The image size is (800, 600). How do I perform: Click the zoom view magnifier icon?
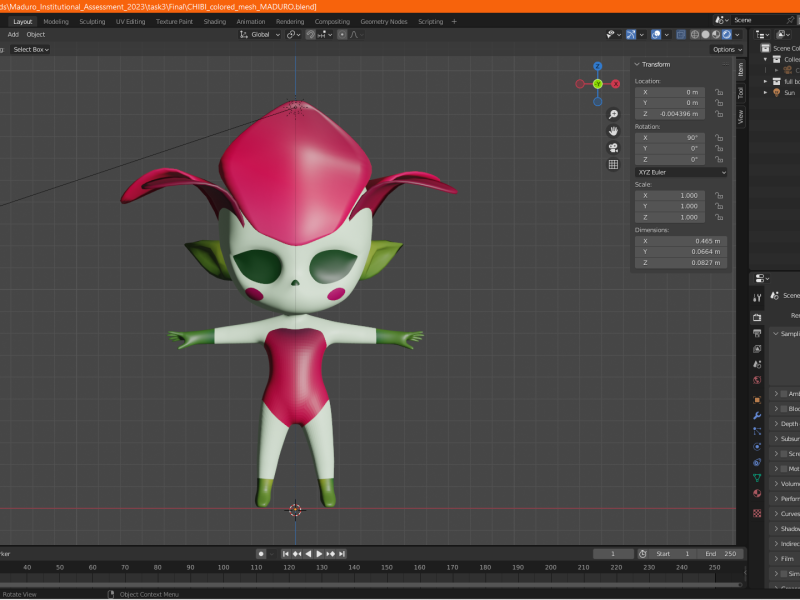[x=613, y=114]
